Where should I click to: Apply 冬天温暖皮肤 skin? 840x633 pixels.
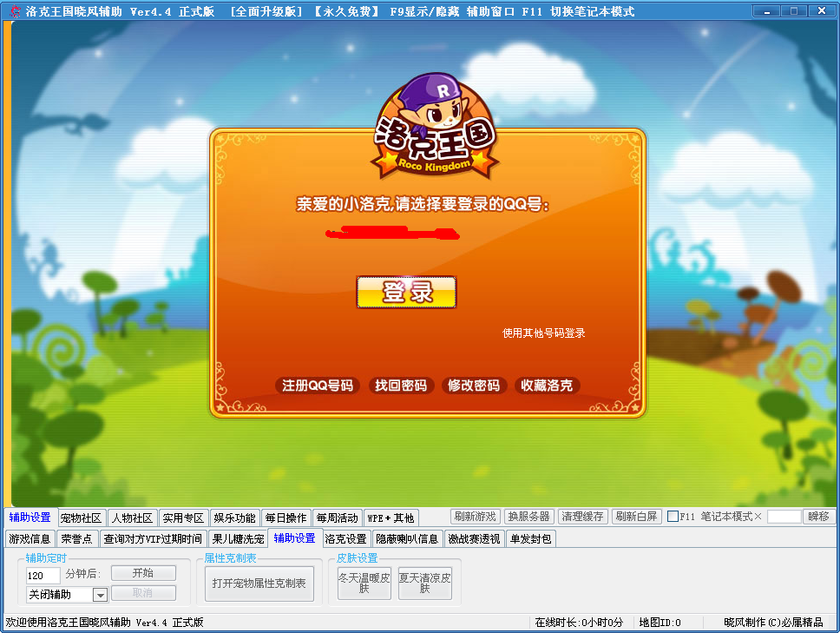click(x=364, y=584)
